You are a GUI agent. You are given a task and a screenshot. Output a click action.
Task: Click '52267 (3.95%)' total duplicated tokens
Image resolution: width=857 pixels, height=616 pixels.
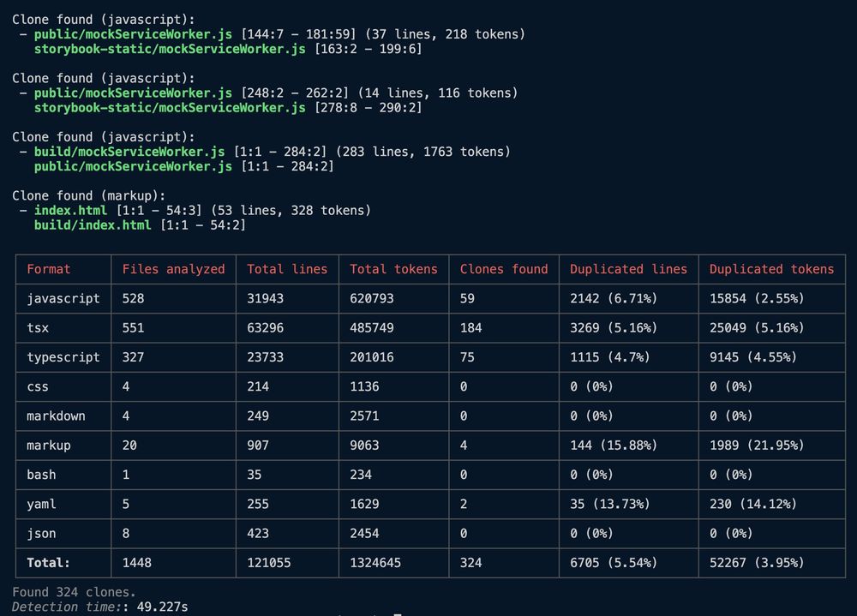tap(757, 563)
